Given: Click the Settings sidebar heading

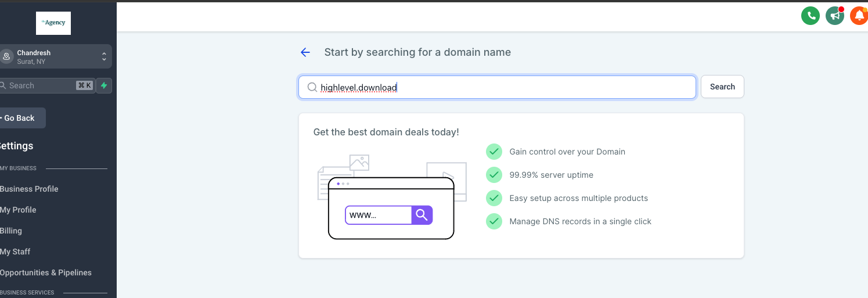Looking at the screenshot, I should click(x=16, y=146).
